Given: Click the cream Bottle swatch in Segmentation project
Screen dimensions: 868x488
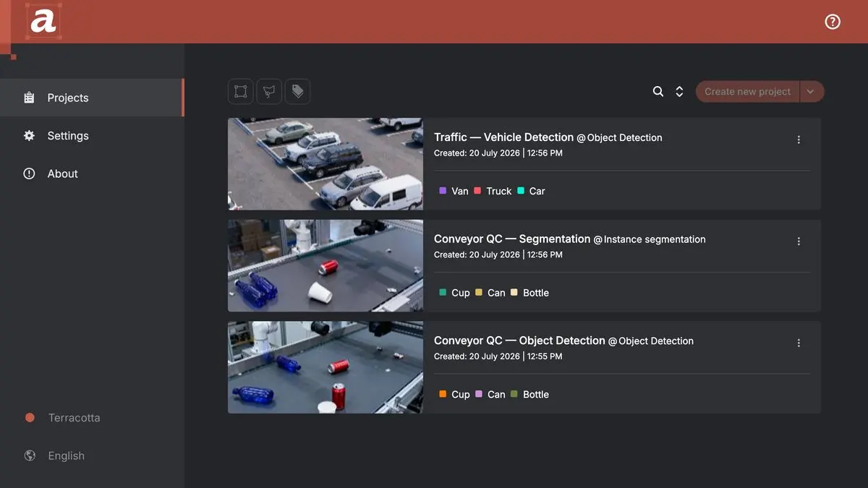Looking at the screenshot, I should click(514, 292).
